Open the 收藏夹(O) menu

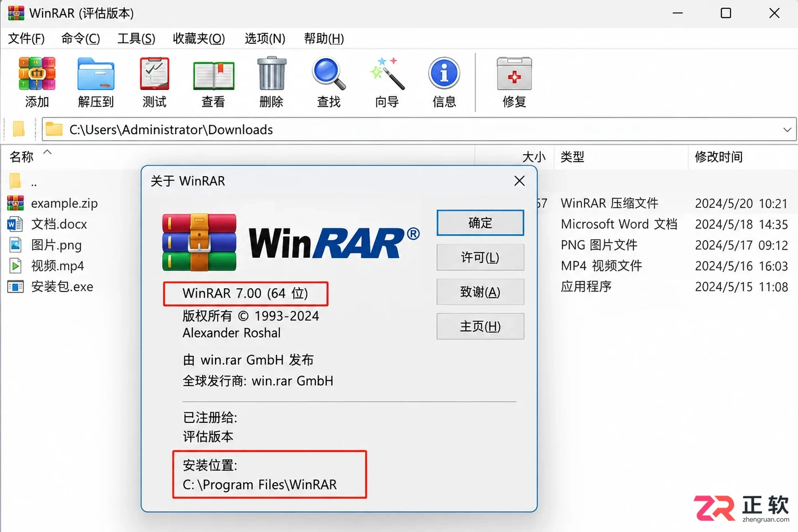pyautogui.click(x=199, y=39)
